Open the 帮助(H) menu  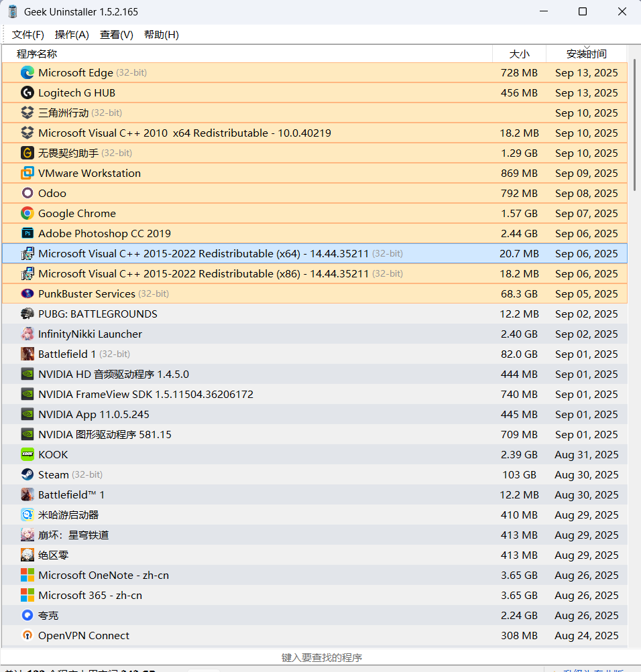coord(162,35)
